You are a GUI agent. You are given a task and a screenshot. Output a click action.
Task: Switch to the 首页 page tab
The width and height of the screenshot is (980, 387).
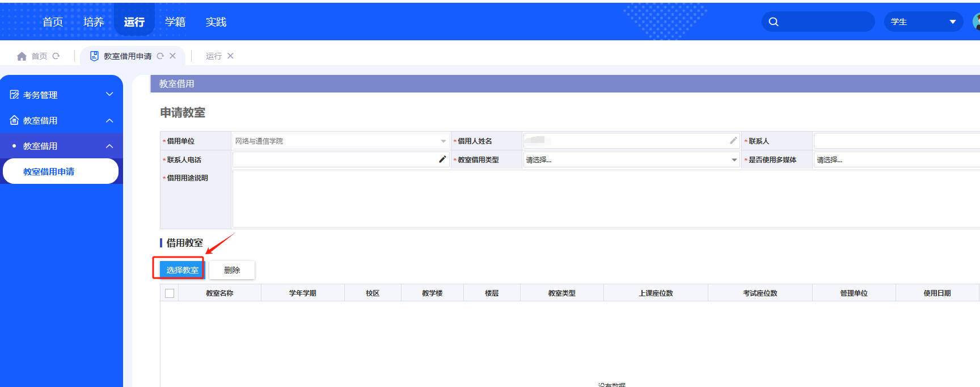pos(39,56)
